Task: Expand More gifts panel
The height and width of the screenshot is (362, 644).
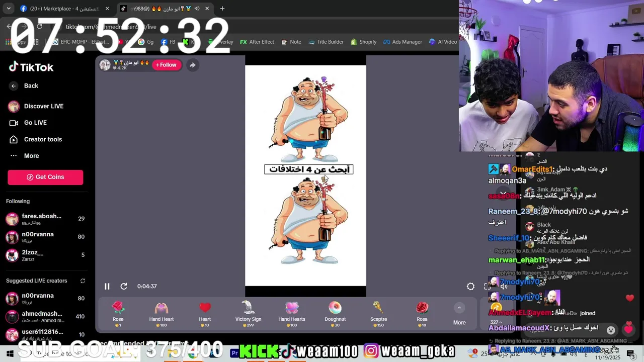Action: [459, 315]
